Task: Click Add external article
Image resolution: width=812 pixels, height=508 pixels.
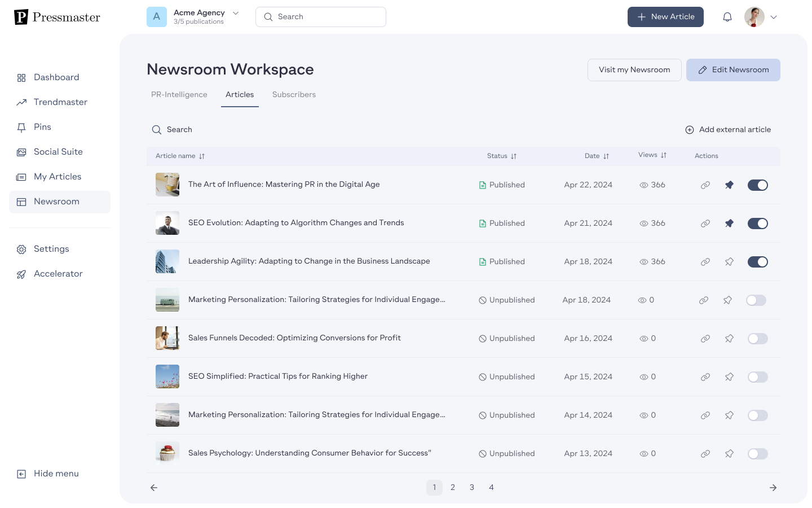Action: [x=728, y=130]
